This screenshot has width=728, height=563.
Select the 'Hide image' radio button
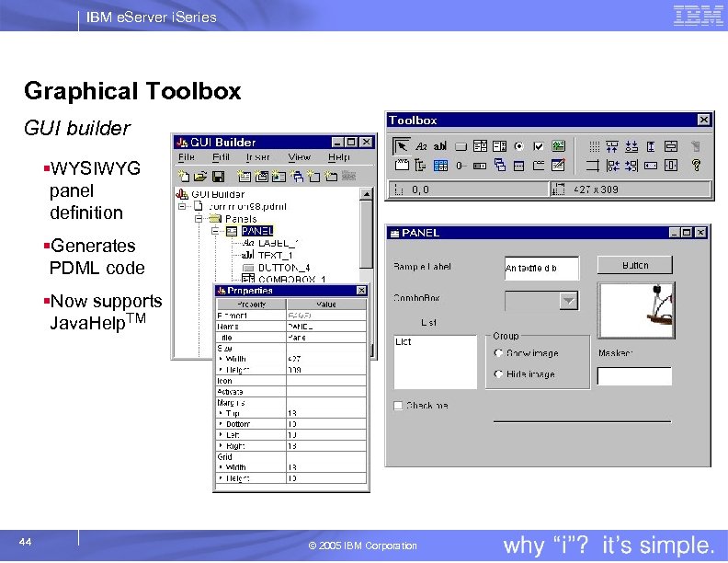click(498, 373)
